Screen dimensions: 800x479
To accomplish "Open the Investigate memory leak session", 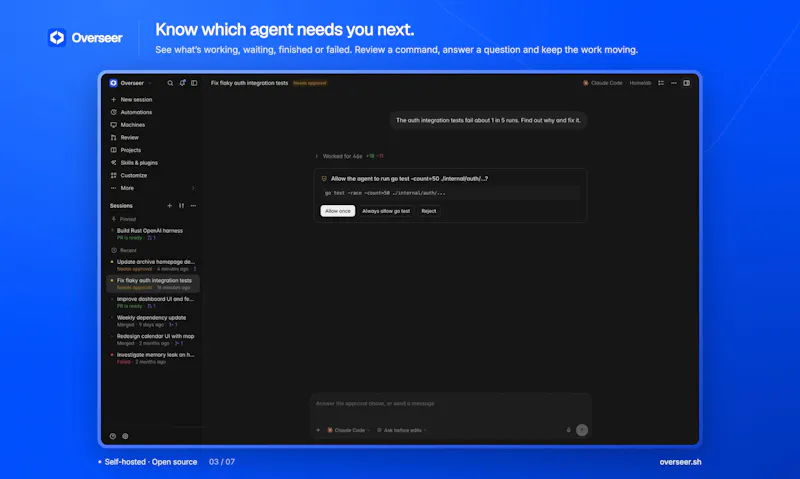I will pyautogui.click(x=153, y=358).
